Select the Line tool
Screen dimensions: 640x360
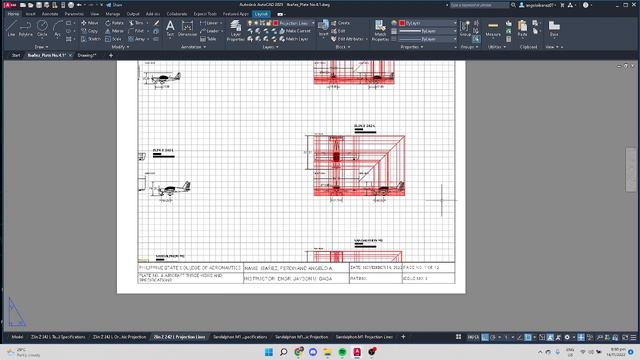11,29
